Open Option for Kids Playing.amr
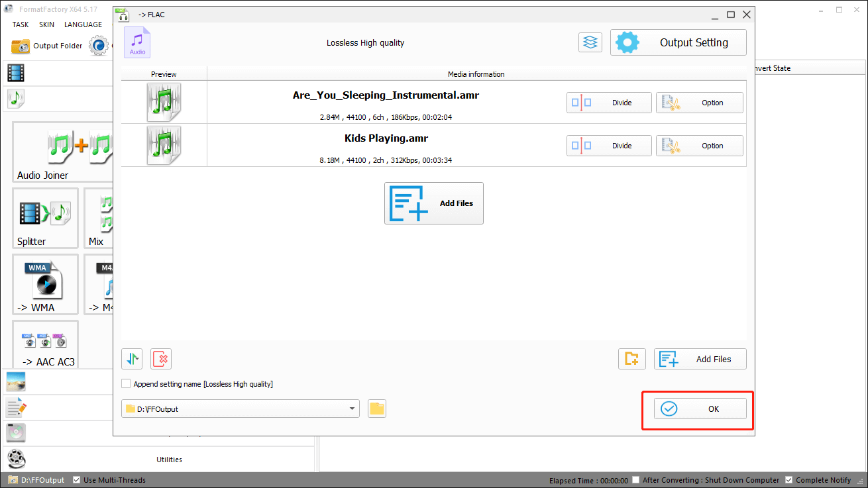Viewport: 868px width, 488px height. click(700, 146)
